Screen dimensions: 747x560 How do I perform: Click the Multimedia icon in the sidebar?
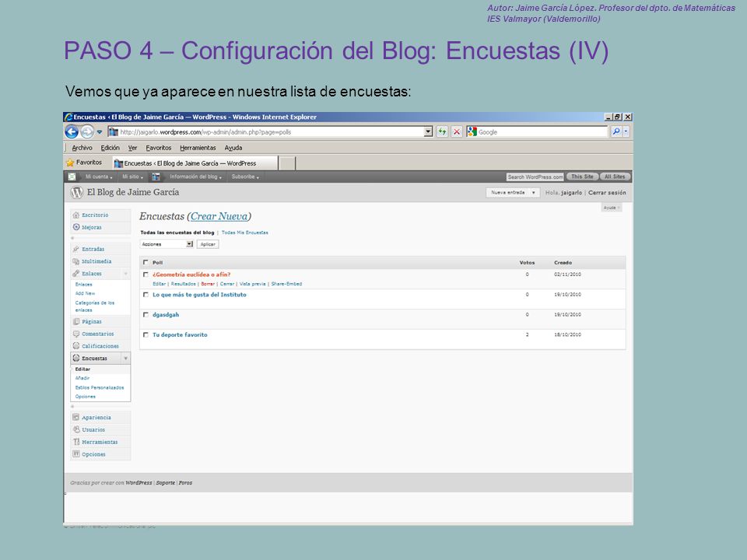click(75, 261)
